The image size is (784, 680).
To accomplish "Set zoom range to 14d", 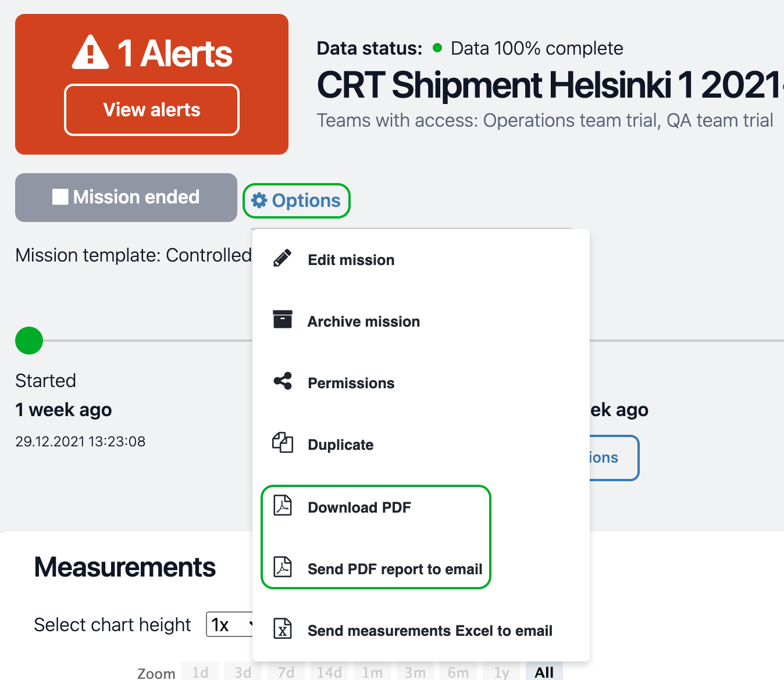I will 329,672.
